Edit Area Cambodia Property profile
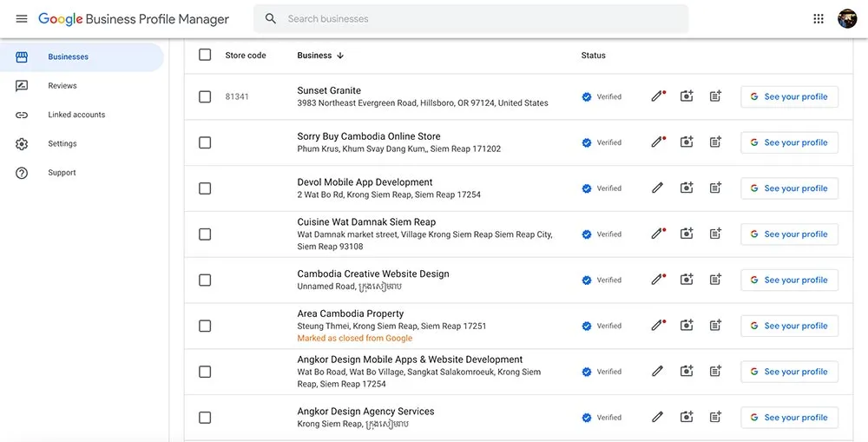Screen dimensions: 868x442 coord(658,326)
